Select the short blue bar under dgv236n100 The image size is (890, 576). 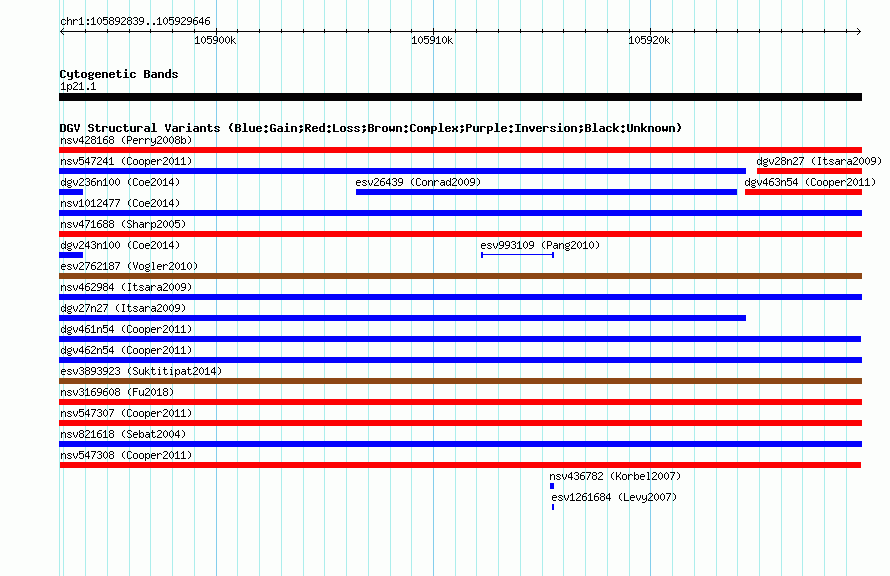(71, 192)
